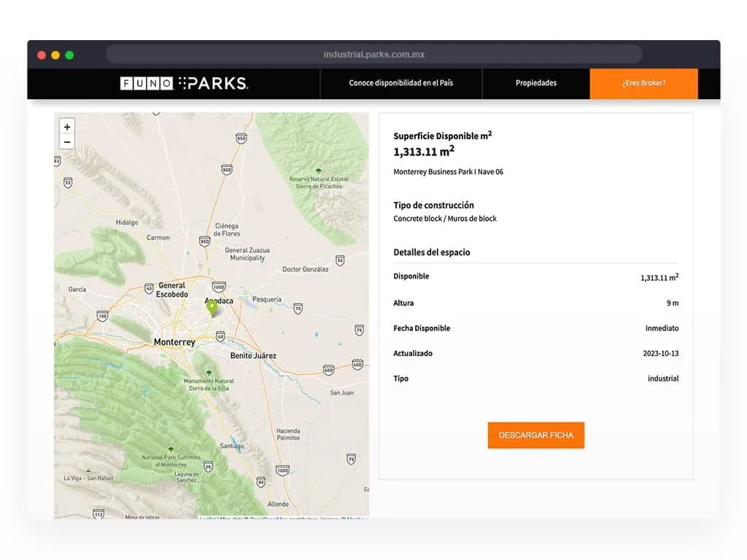
Task: Click the FUNO Parks logo
Action: tap(184, 83)
